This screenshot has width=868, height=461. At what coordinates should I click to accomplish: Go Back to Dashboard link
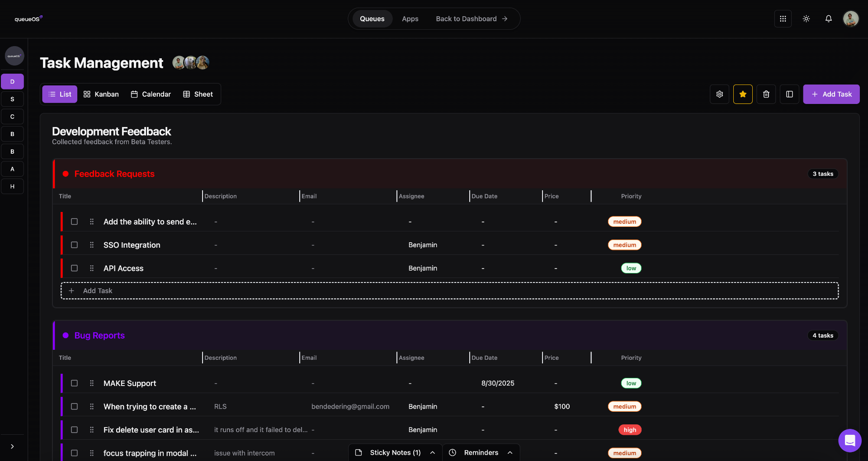(472, 19)
